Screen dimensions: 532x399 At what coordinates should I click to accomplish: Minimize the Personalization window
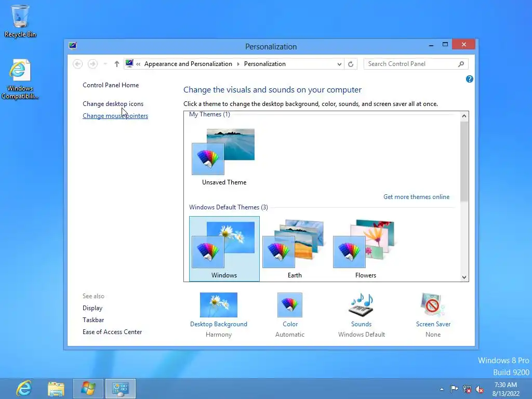click(x=431, y=45)
